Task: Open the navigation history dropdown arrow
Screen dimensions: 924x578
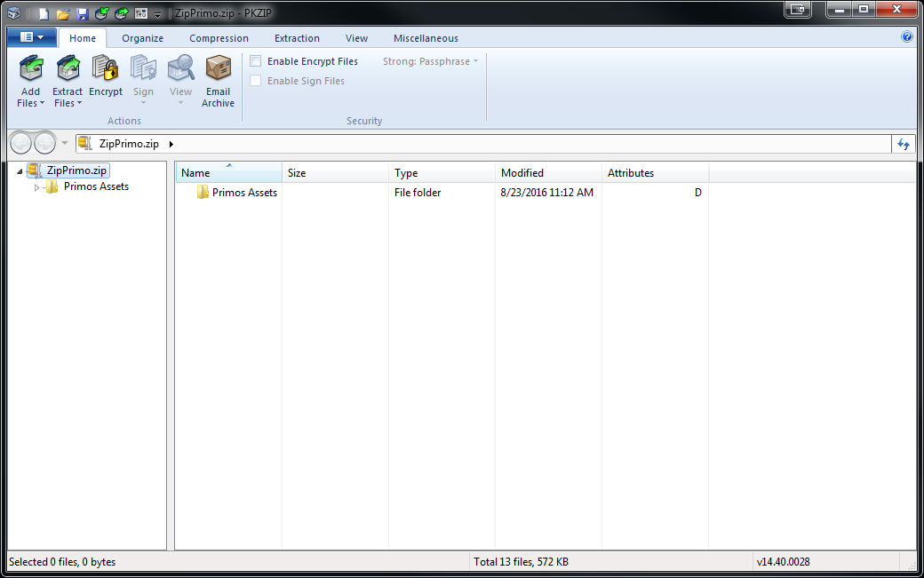Action: [65, 143]
